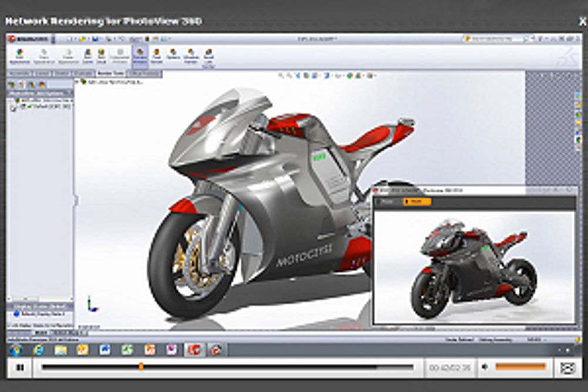The image size is (588, 392).
Task: Click Open in the quick access toolbar
Action: click(x=83, y=39)
